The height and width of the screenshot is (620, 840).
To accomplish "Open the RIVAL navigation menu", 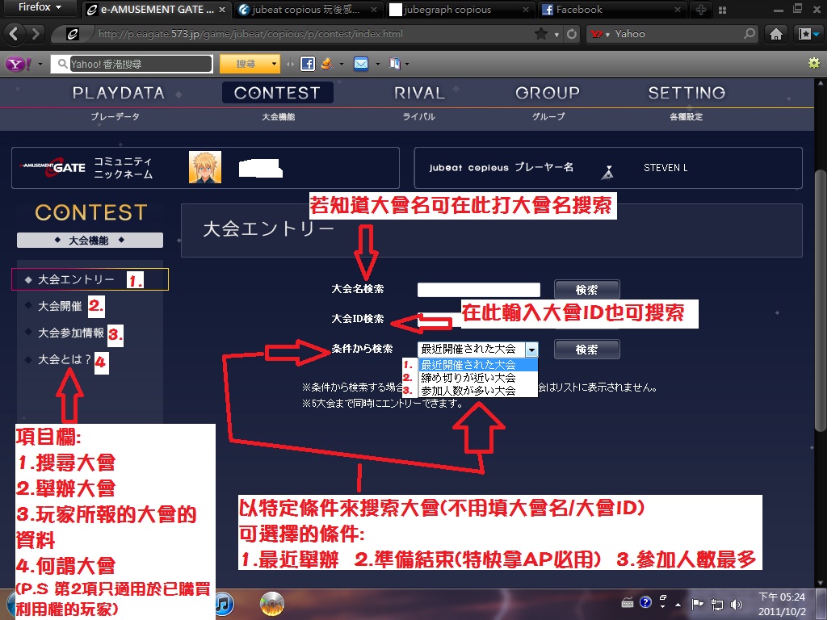I will coord(419,93).
